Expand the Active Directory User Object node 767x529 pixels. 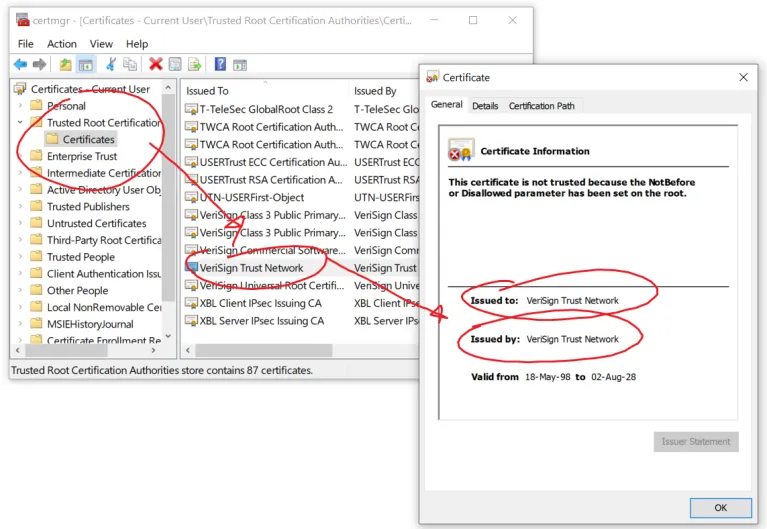click(20, 190)
